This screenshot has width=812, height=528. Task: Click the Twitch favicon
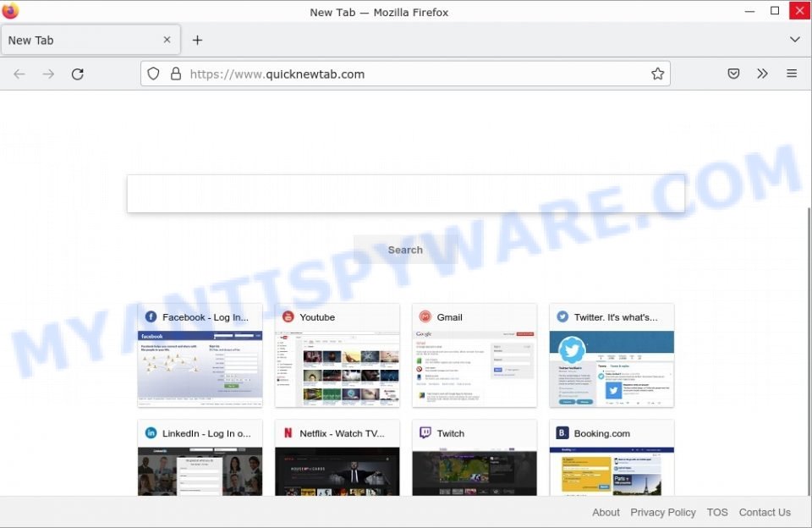(x=425, y=432)
